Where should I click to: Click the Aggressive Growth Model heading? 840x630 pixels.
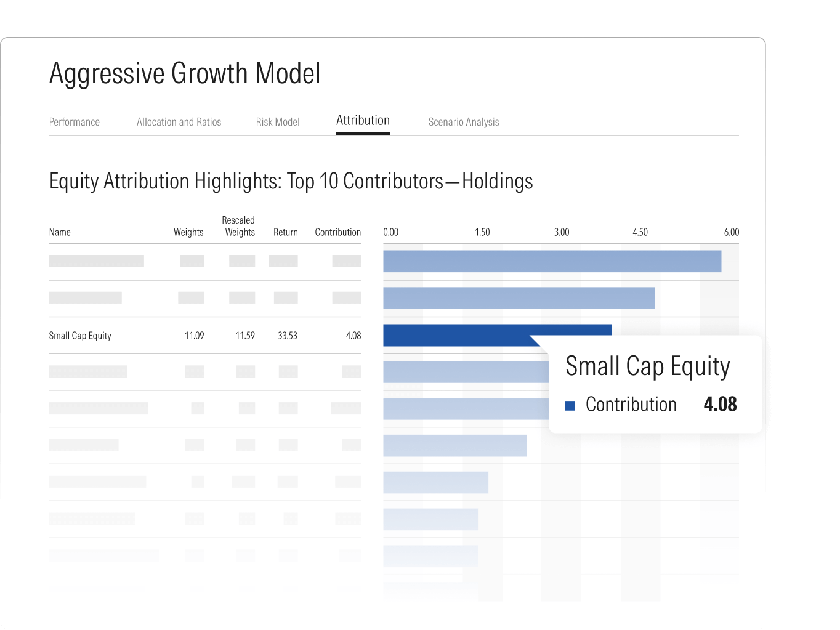click(x=185, y=73)
